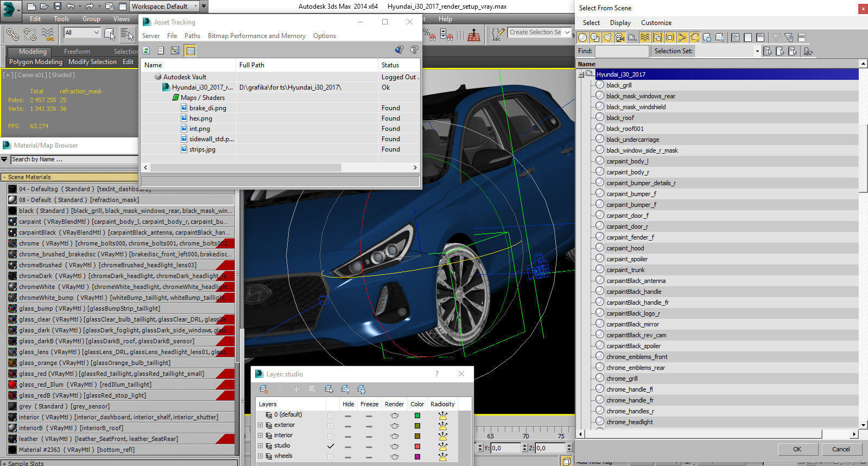
Task: Undo the last action with the undo arrow
Action: [71, 7]
